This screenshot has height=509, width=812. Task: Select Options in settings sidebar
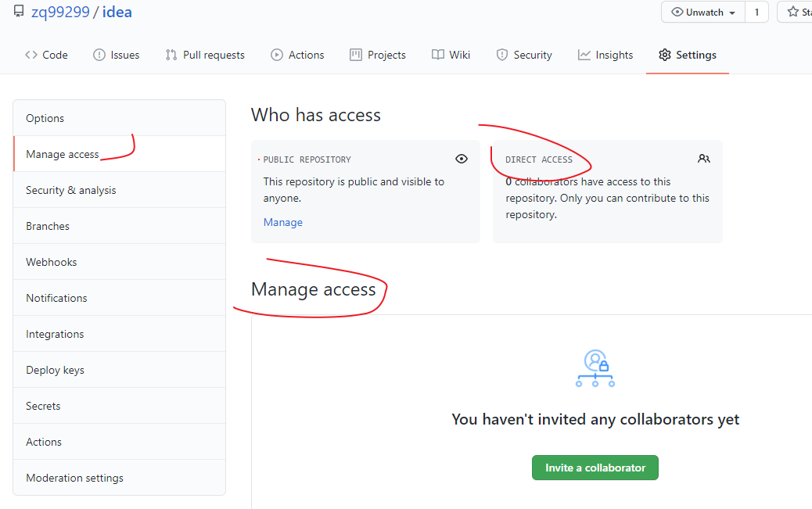tap(45, 118)
